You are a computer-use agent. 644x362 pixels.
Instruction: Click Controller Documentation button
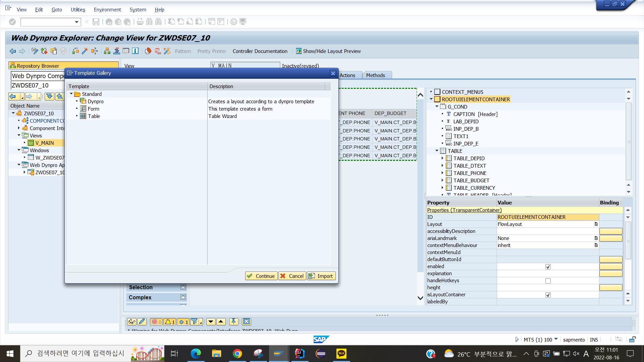[260, 51]
